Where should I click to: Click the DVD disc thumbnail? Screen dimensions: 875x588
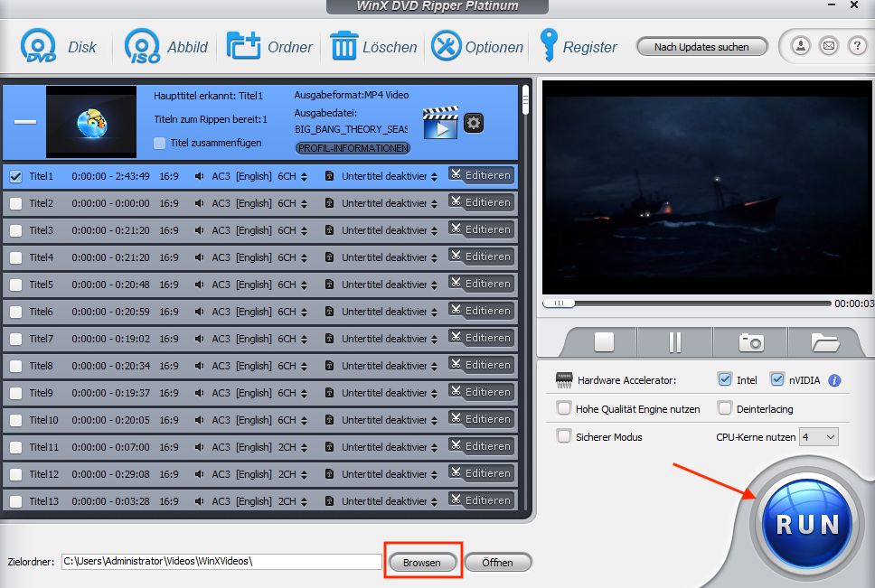[x=91, y=122]
